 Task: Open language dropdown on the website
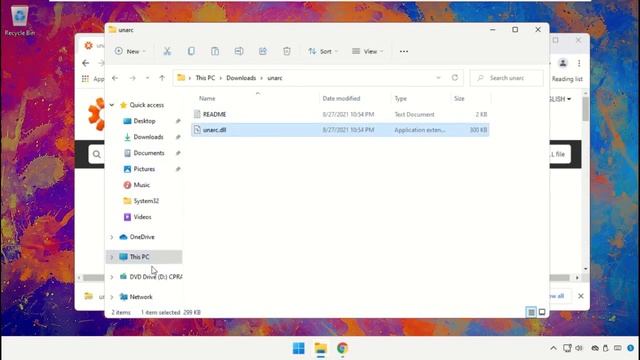pos(560,99)
